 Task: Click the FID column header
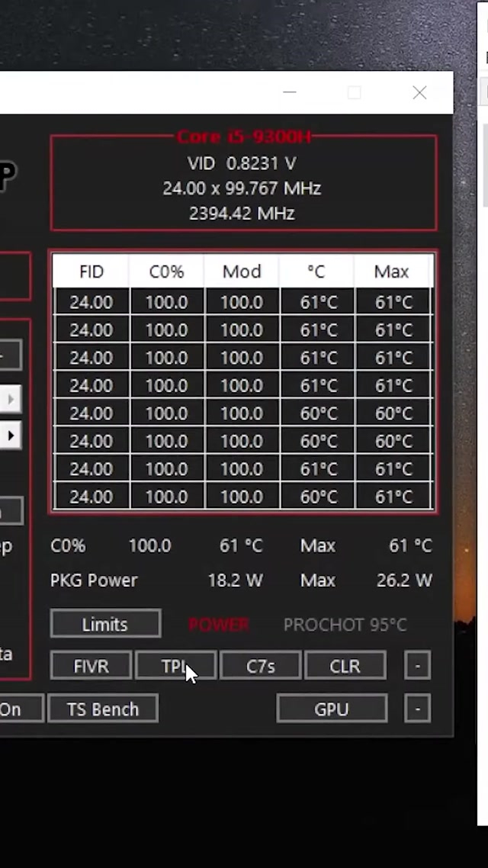click(x=91, y=272)
